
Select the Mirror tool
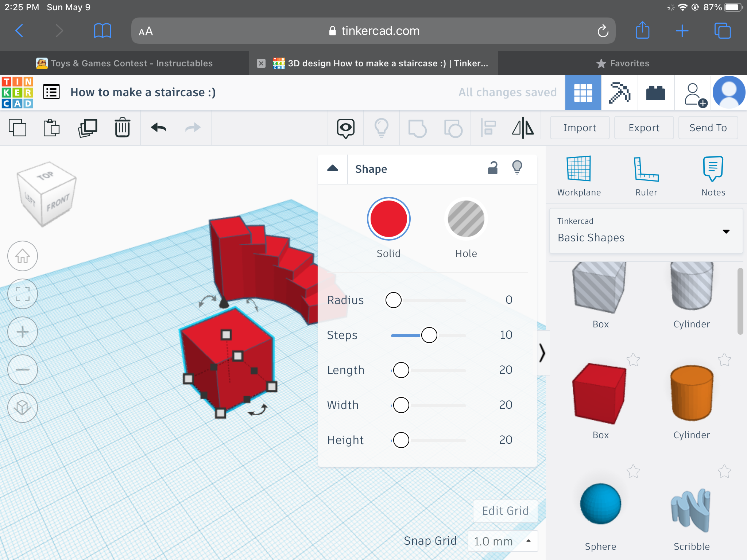point(523,128)
